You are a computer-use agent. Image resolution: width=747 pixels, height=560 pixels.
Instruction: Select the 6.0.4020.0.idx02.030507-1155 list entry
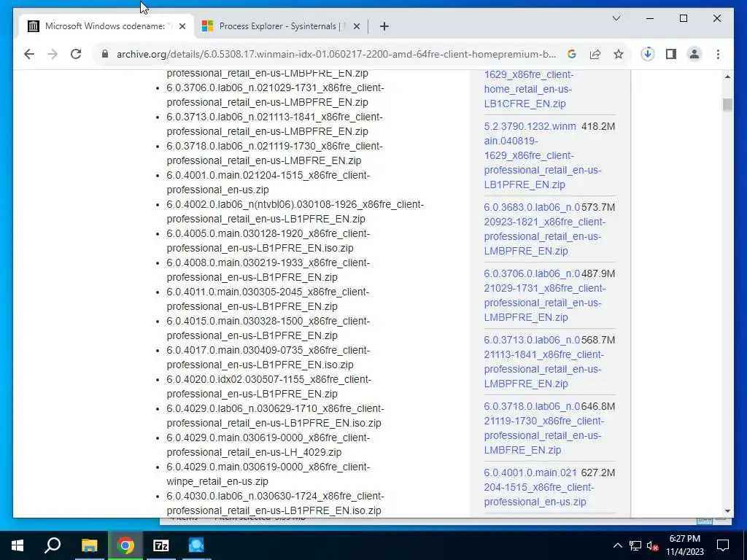[x=269, y=386]
